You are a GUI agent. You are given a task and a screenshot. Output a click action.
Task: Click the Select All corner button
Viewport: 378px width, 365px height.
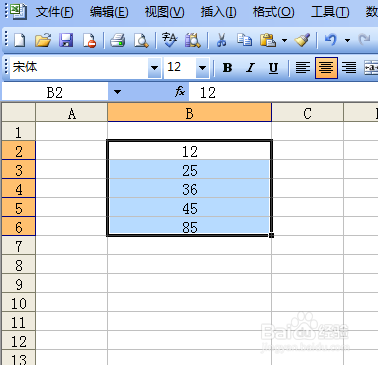tap(19, 113)
